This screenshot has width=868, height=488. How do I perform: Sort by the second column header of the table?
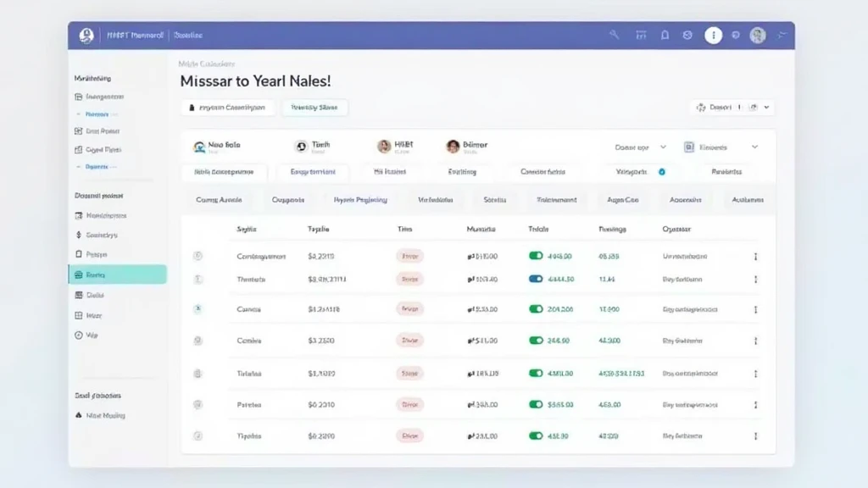point(319,229)
